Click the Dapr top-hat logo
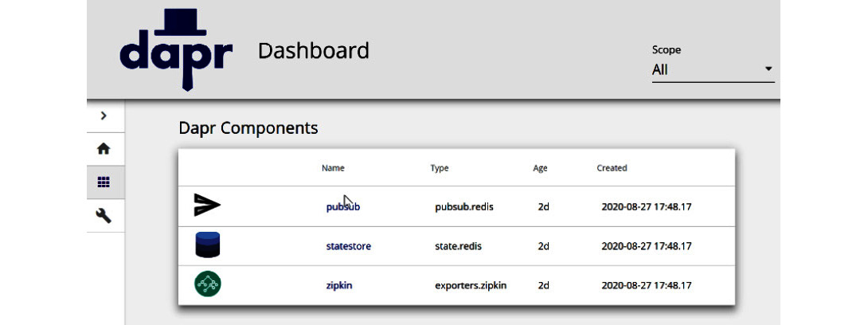This screenshot has width=868, height=325. point(176,50)
